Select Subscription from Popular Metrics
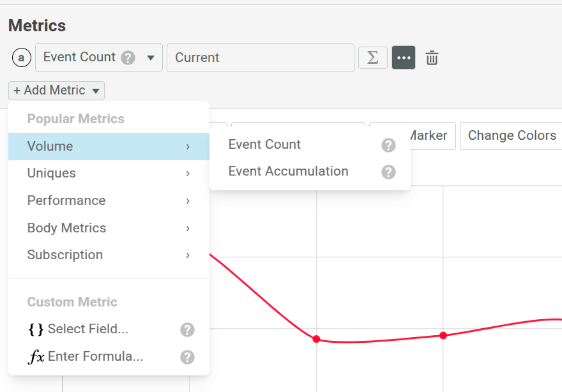Image resolution: width=562 pixels, height=392 pixels. 65,255
